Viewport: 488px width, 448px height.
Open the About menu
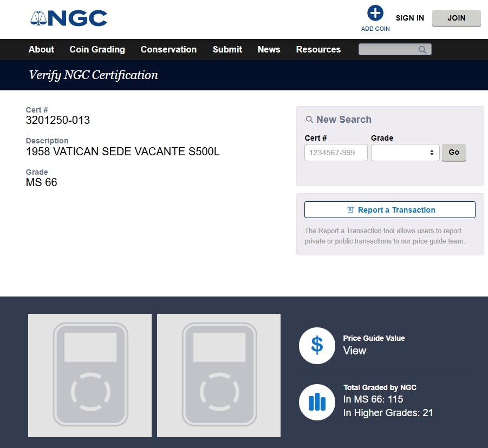[41, 49]
